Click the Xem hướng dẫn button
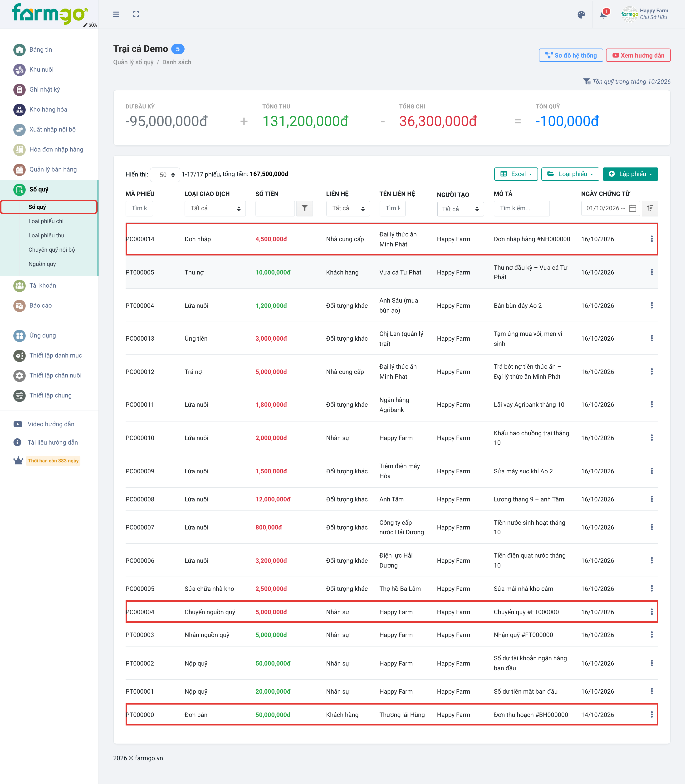Image resolution: width=685 pixels, height=784 pixels. pos(638,55)
